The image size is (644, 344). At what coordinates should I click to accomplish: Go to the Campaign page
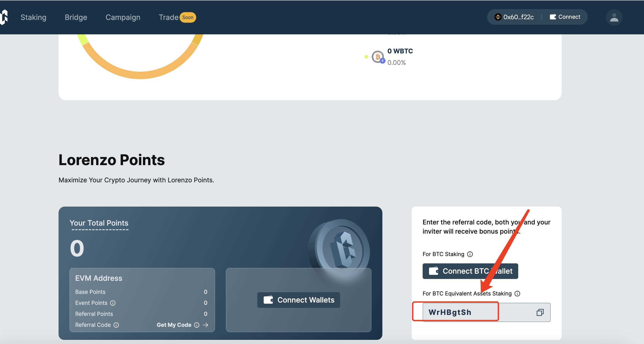[x=123, y=17]
